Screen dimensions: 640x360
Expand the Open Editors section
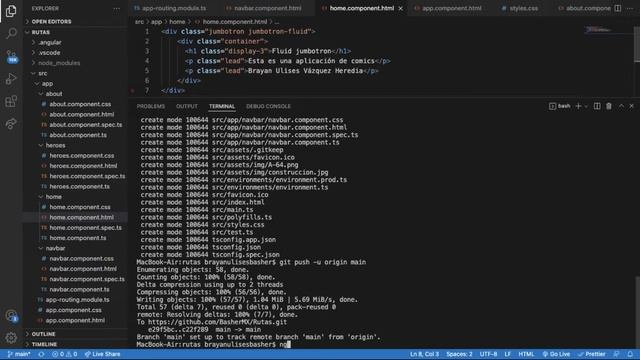76,21
